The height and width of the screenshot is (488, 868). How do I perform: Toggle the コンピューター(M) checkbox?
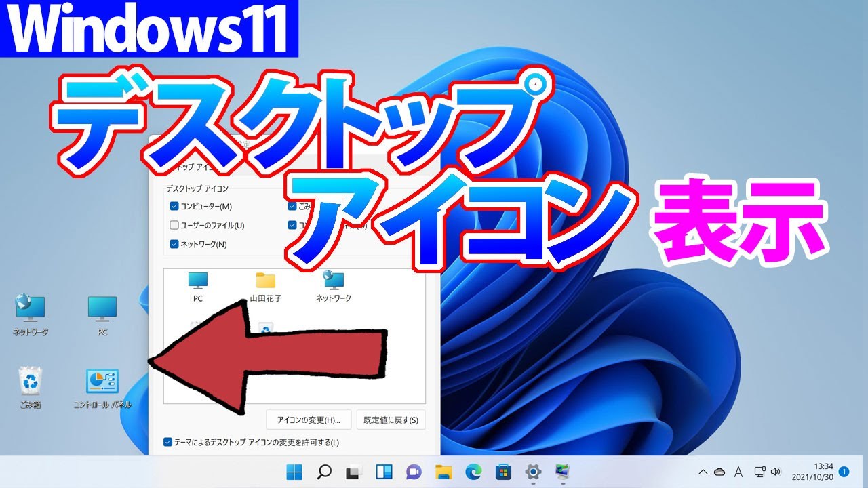click(x=174, y=207)
